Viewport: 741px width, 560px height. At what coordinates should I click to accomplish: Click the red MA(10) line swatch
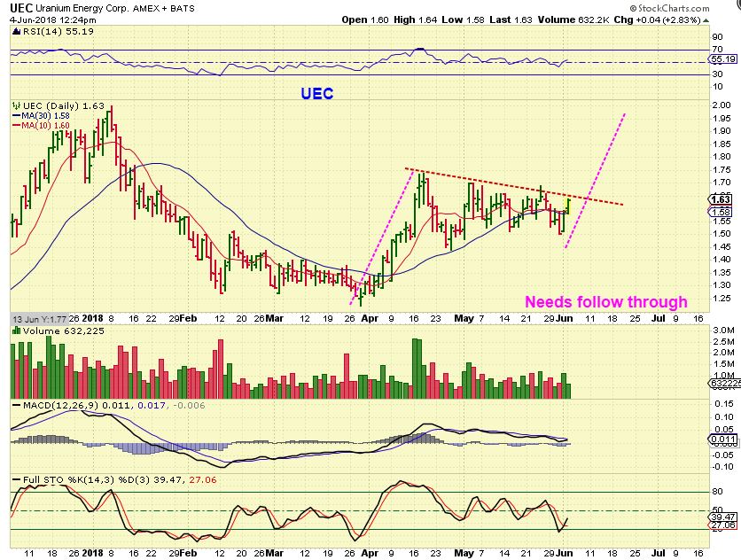point(17,126)
